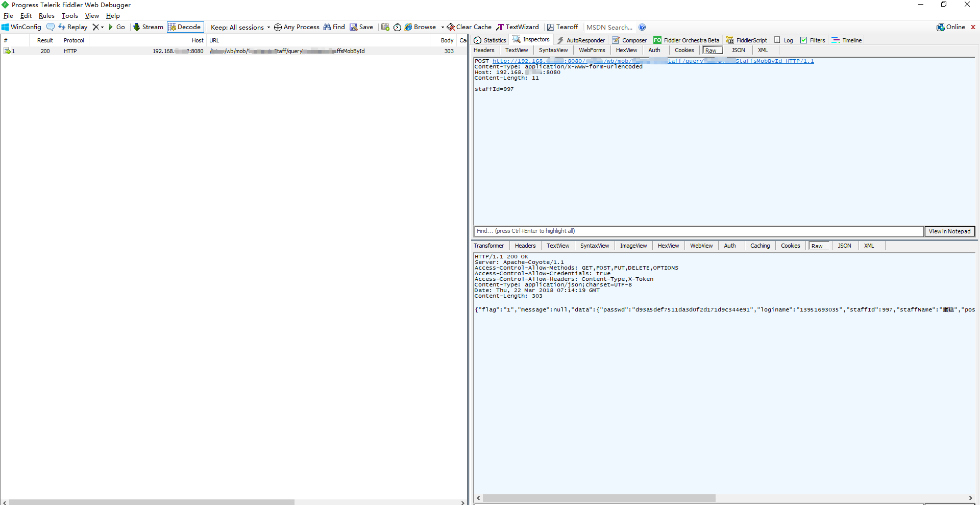The image size is (980, 505).
Task: Toggle Decode mode
Action: click(185, 27)
